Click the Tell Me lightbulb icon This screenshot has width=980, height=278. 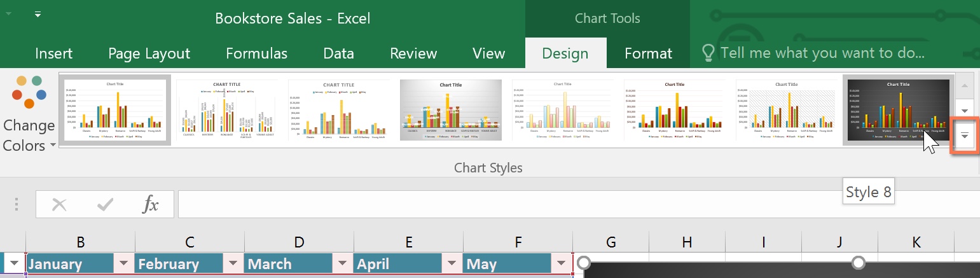[x=708, y=53]
